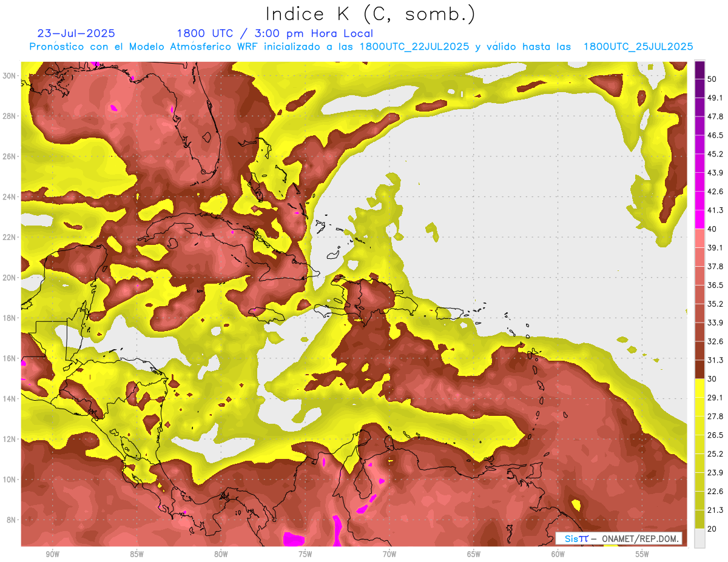Click the colorbar value 41.3

715,210
